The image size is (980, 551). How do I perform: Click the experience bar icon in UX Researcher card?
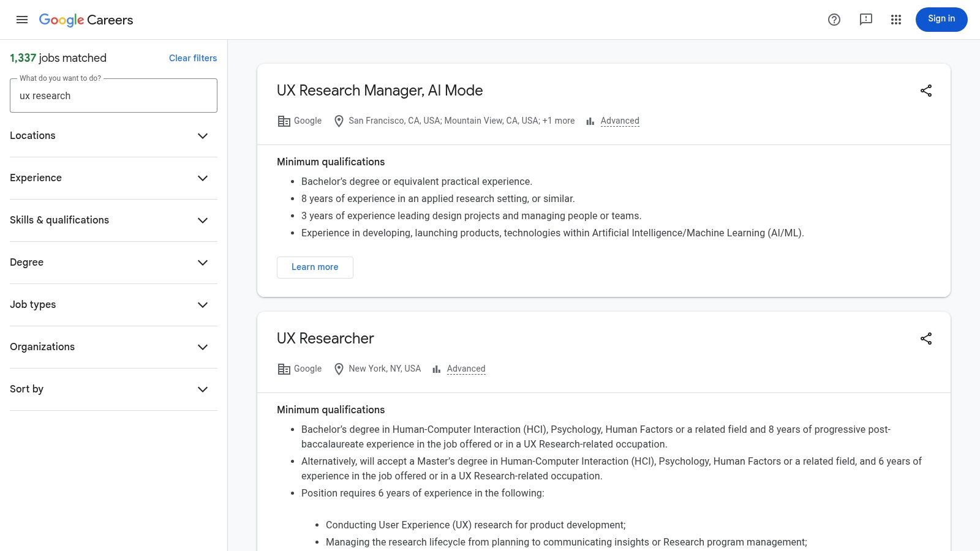(x=437, y=369)
